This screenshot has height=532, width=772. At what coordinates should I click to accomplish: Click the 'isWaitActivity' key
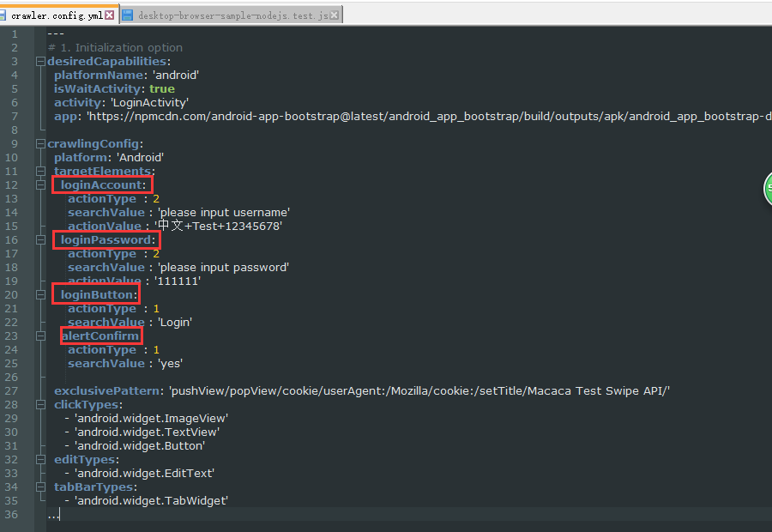coord(97,89)
